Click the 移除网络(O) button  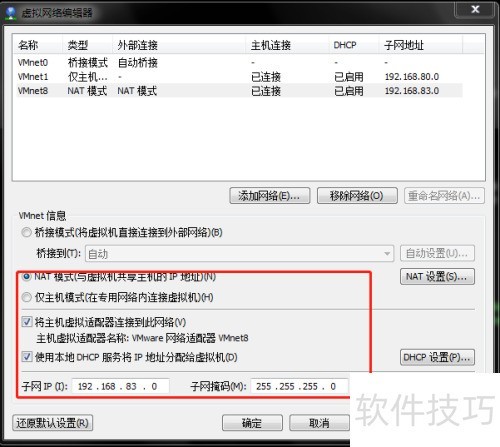[x=357, y=196]
